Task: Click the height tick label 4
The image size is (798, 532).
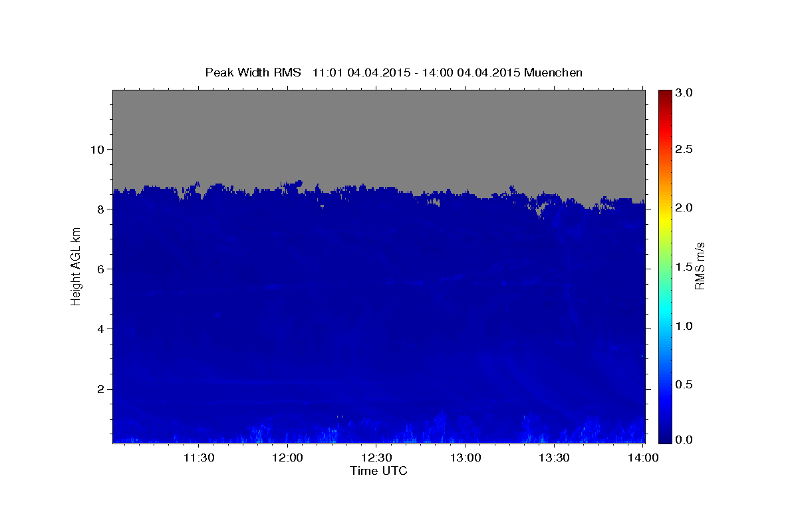Action: [102, 329]
